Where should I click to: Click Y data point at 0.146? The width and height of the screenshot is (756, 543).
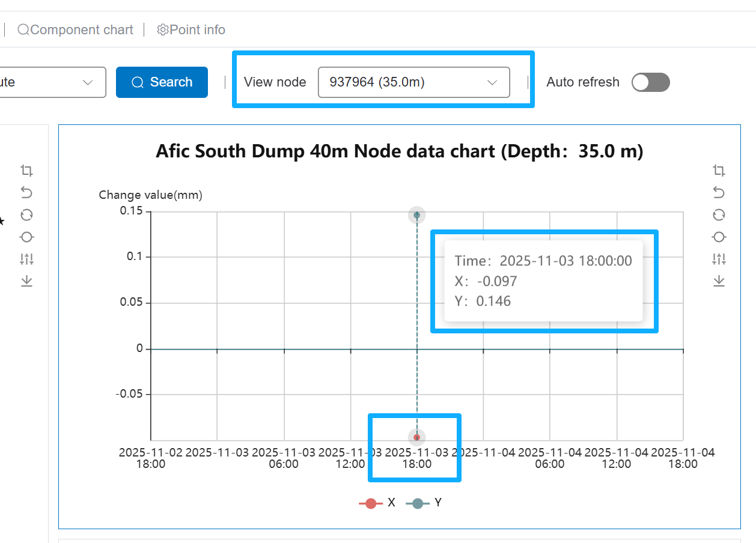[x=416, y=214]
